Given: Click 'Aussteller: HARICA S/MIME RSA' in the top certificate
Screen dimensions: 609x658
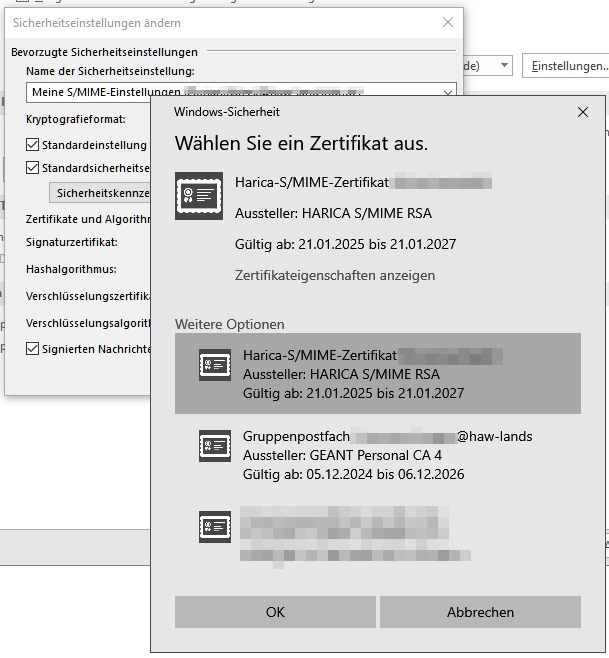Looking at the screenshot, I should pyautogui.click(x=333, y=213).
